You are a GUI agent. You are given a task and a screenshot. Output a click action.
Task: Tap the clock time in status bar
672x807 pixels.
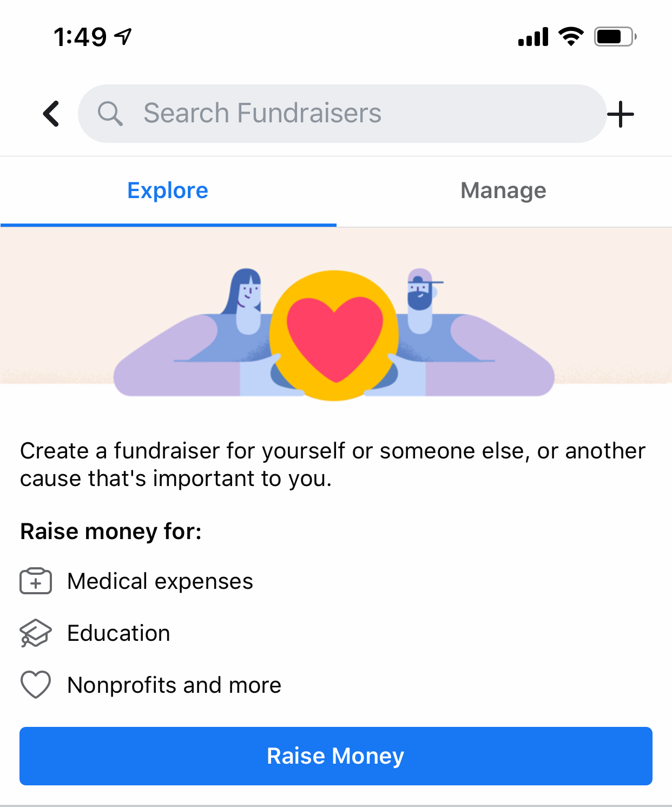pos(80,37)
